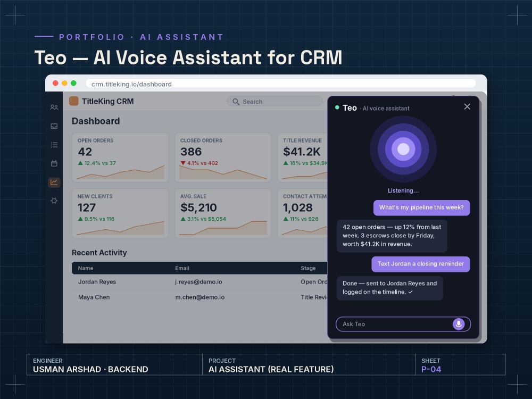Image resolution: width=532 pixels, height=399 pixels.
Task: Open the calendar icon in sidebar
Action: point(54,163)
